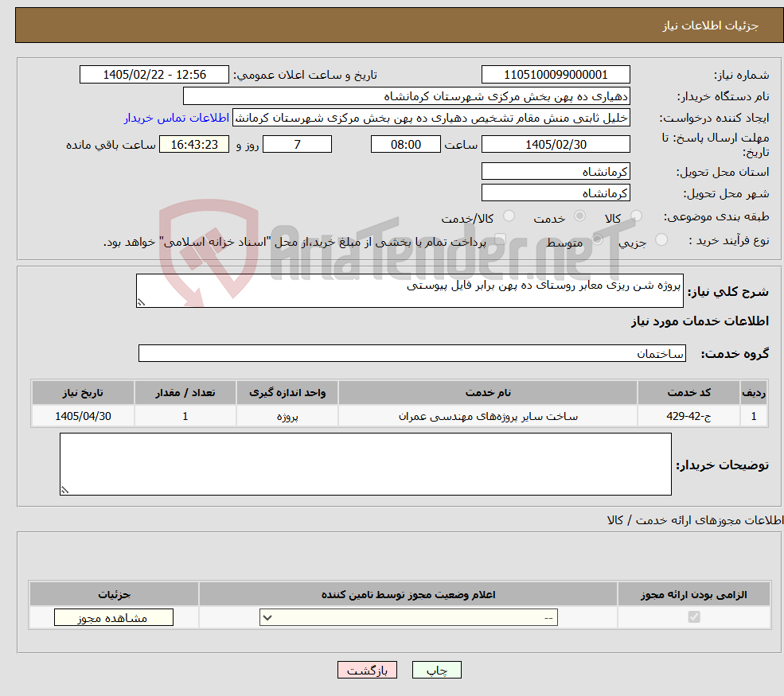The height and width of the screenshot is (696, 784).
Task: Click the remaining time field 16:43:23
Action: 194,145
